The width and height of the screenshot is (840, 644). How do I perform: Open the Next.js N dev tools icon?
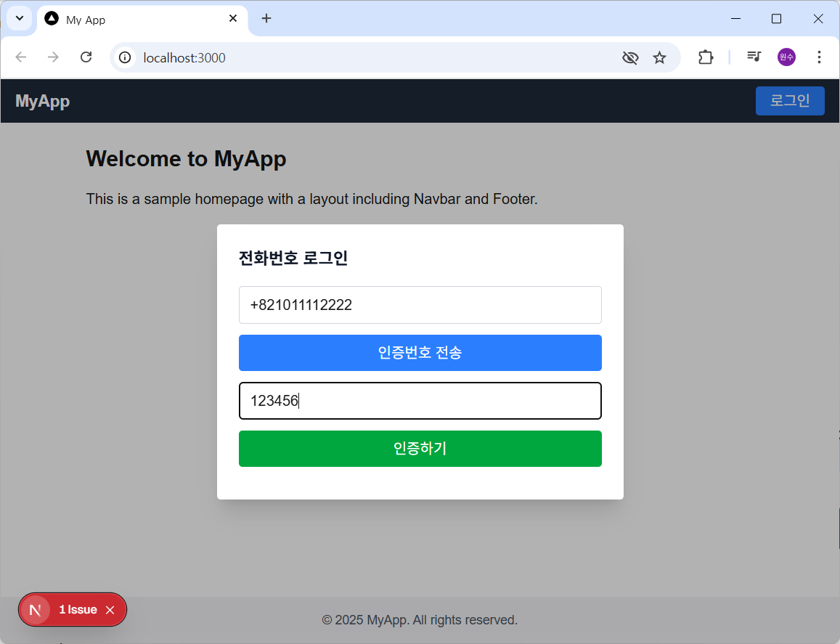click(36, 610)
